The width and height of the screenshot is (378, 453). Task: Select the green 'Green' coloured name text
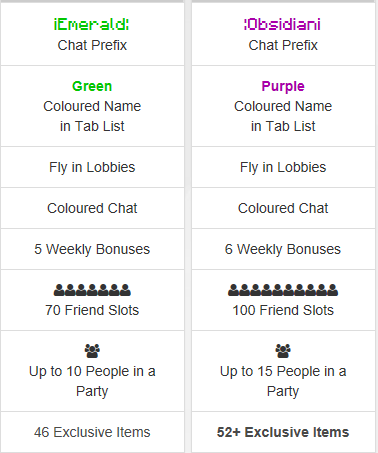pos(92,86)
